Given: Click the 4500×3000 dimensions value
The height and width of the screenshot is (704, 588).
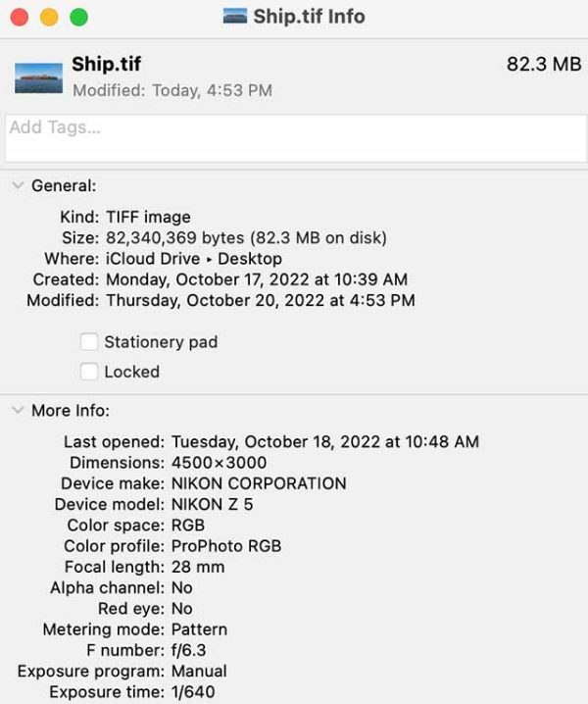Looking at the screenshot, I should click(x=219, y=463).
